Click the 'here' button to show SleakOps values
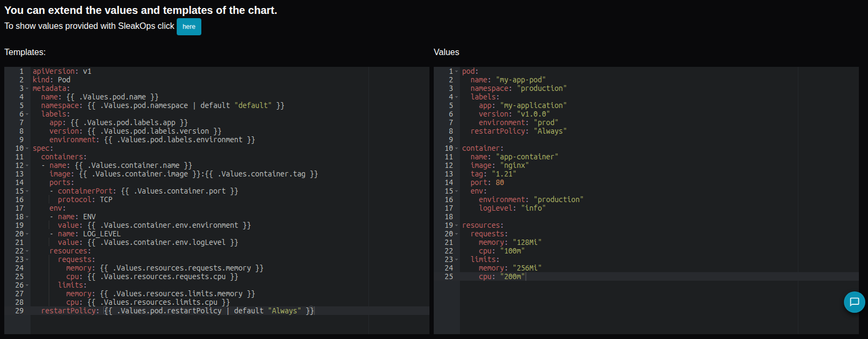868x339 pixels. (189, 27)
